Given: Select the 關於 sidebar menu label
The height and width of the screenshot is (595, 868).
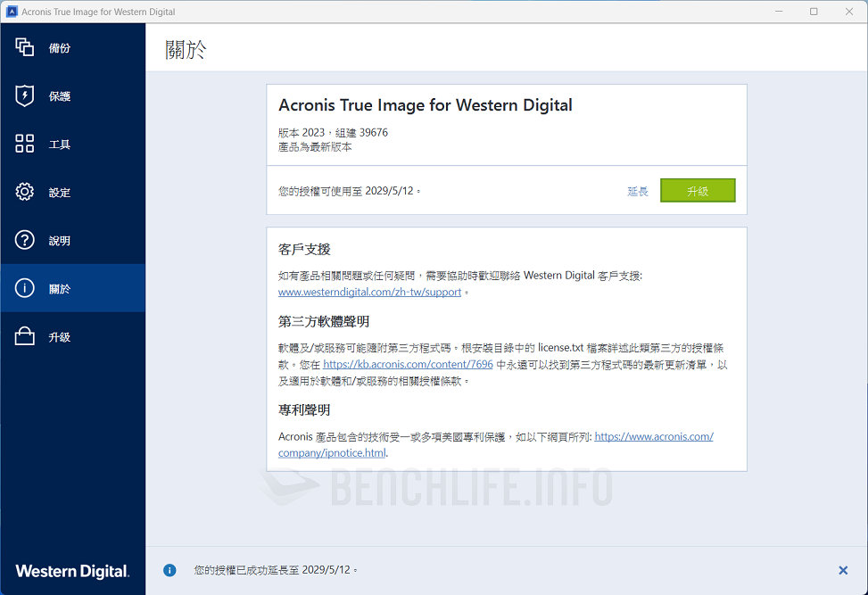Looking at the screenshot, I should pyautogui.click(x=59, y=289).
